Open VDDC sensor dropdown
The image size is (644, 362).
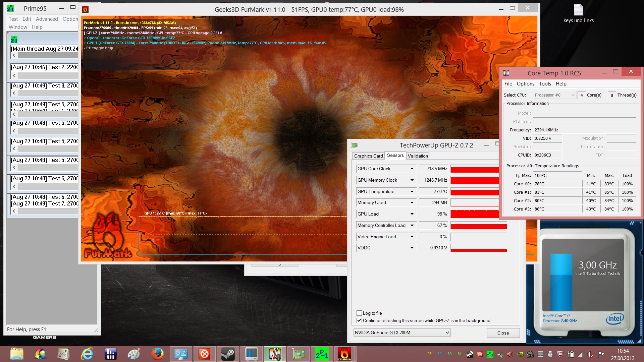pyautogui.click(x=412, y=248)
